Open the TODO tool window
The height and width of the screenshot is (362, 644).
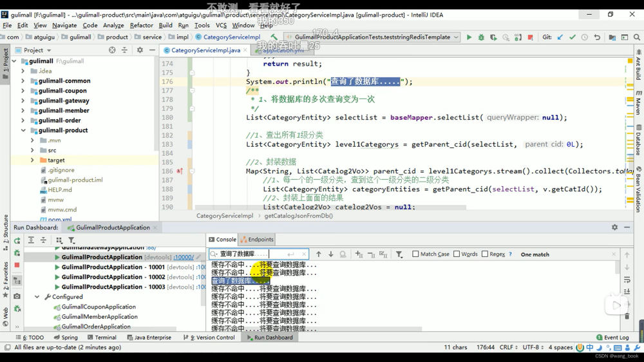(x=30, y=338)
